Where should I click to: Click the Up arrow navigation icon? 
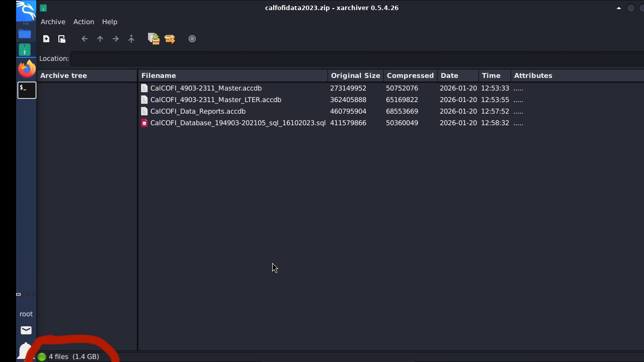tap(100, 39)
